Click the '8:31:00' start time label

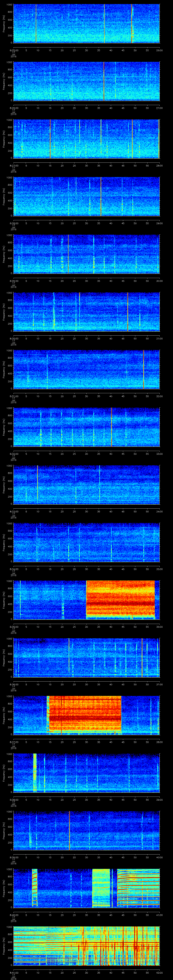click(14, 396)
